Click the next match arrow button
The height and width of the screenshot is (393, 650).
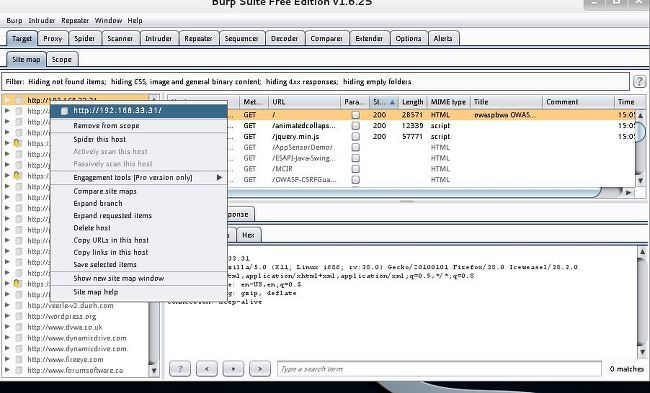260,369
